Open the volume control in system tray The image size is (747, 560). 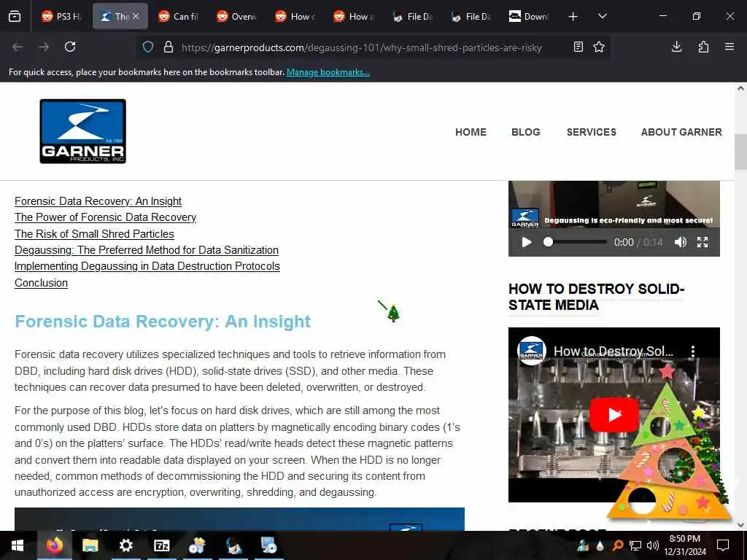(653, 545)
